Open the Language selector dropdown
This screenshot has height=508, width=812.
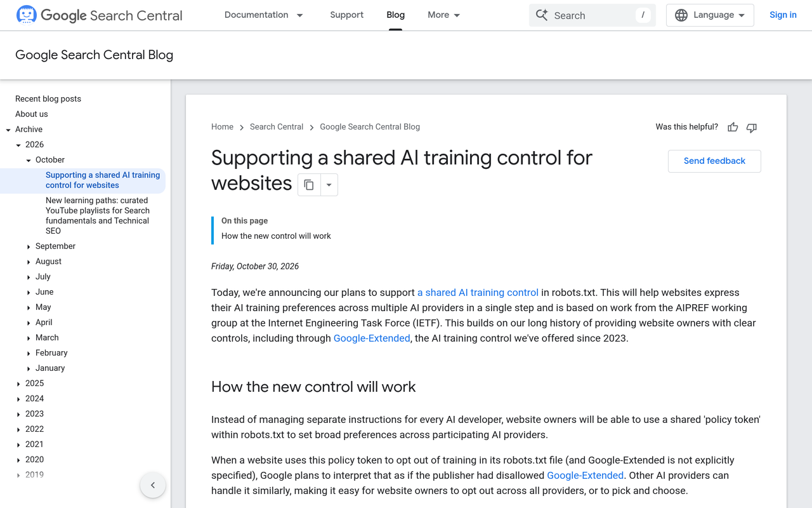coord(710,15)
